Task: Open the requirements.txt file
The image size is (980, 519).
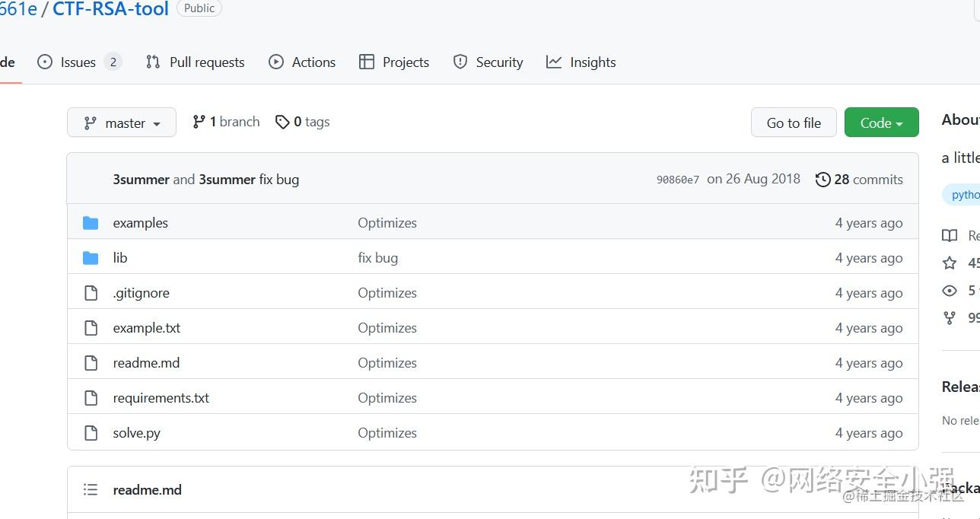Action: [x=161, y=397]
